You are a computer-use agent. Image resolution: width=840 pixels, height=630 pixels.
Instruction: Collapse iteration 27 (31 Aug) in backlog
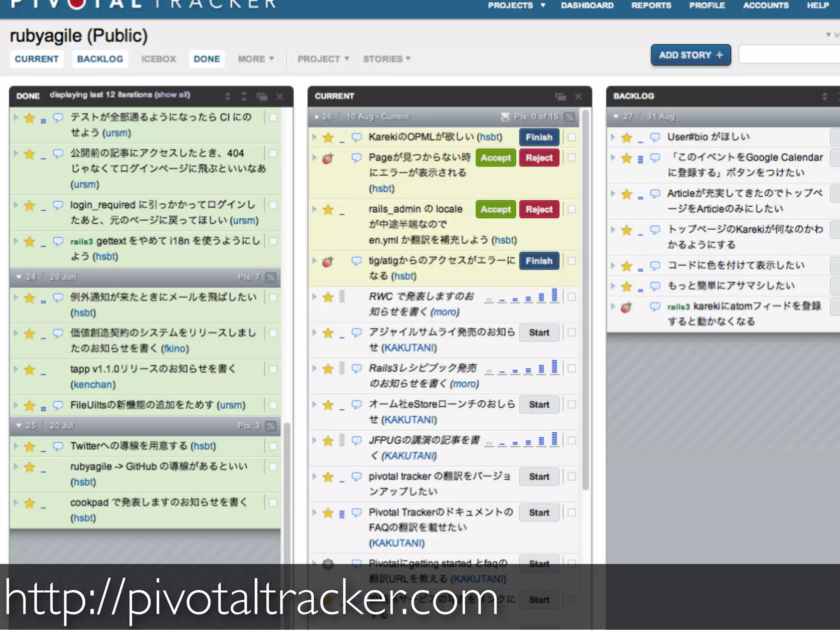[x=616, y=116]
